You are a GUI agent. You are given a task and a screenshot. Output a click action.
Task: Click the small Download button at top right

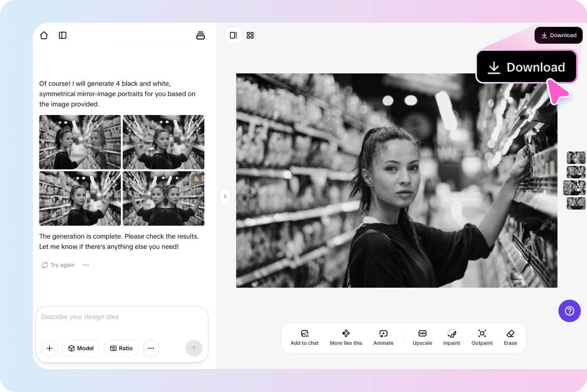(559, 35)
